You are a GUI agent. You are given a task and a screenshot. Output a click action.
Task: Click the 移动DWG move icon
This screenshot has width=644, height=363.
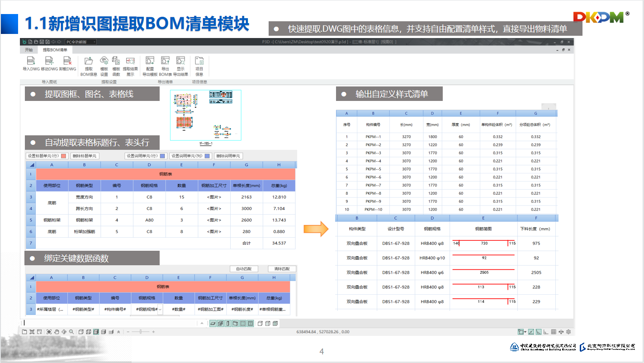(x=49, y=61)
